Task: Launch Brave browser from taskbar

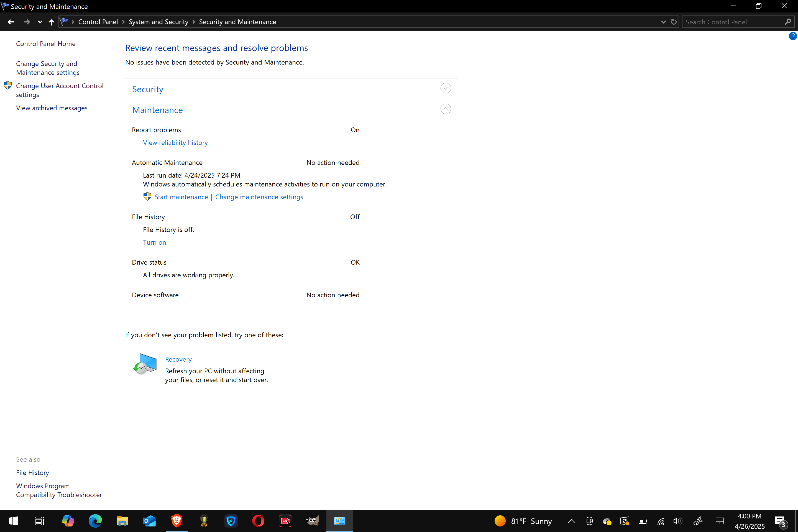Action: pos(177,521)
